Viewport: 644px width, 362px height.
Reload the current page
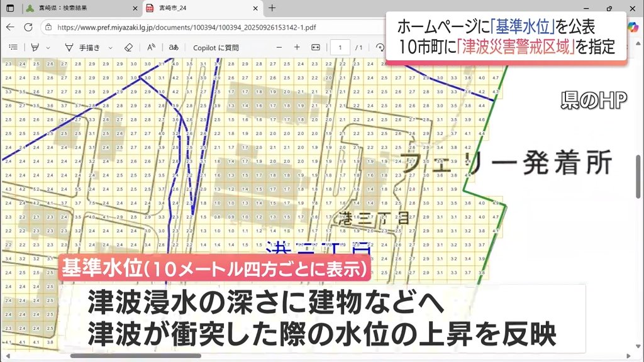pyautogui.click(x=28, y=27)
